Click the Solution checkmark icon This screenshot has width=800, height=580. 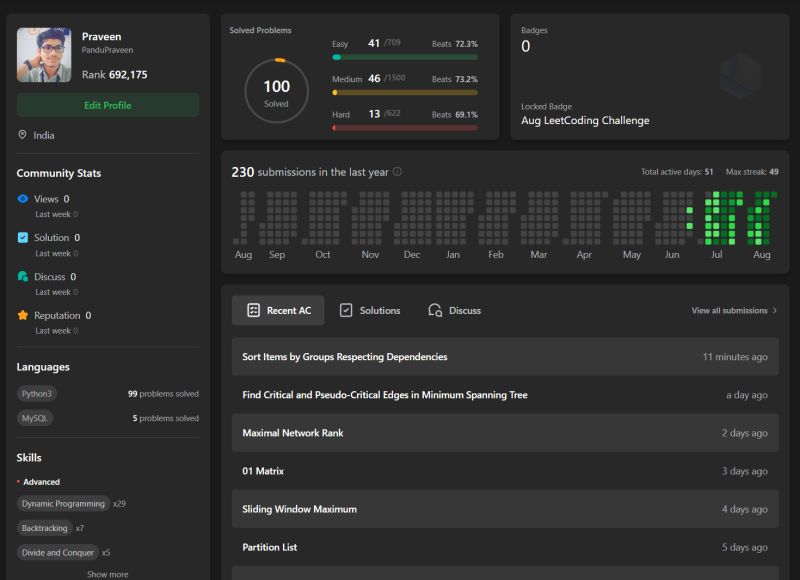[23, 237]
